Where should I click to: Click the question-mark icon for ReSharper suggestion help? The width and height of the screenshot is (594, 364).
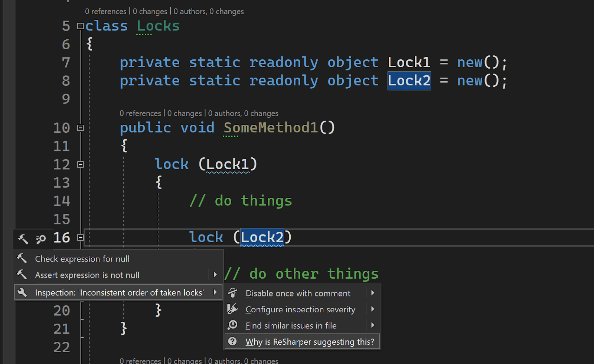[x=232, y=341]
